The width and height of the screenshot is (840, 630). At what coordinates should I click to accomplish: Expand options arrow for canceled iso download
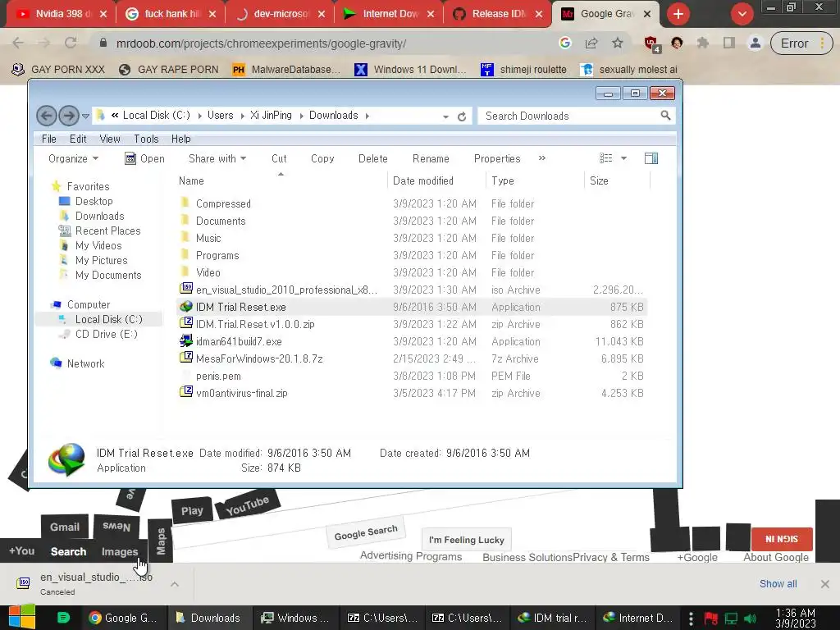[175, 584]
